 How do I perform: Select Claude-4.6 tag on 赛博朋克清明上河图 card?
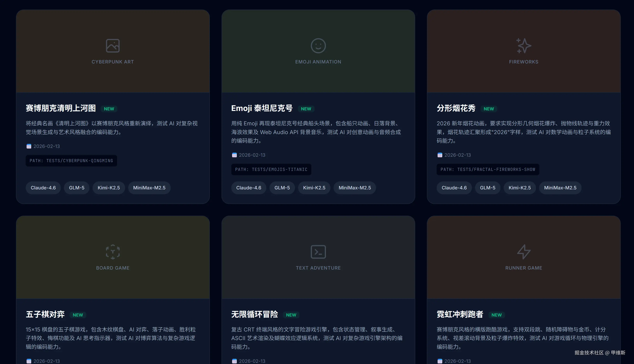point(43,188)
